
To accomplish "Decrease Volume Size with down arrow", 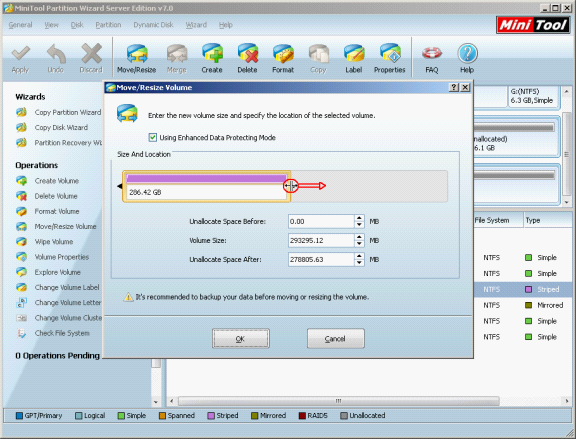I will coord(359,244).
